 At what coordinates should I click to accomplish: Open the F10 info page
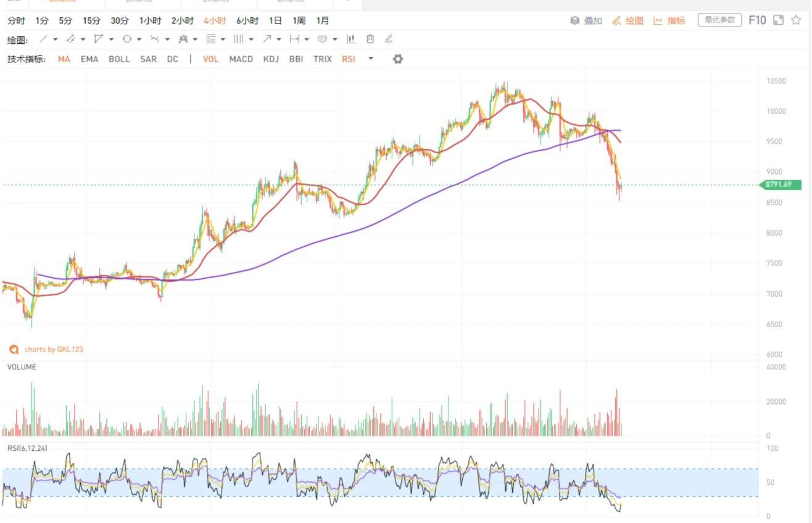757,20
